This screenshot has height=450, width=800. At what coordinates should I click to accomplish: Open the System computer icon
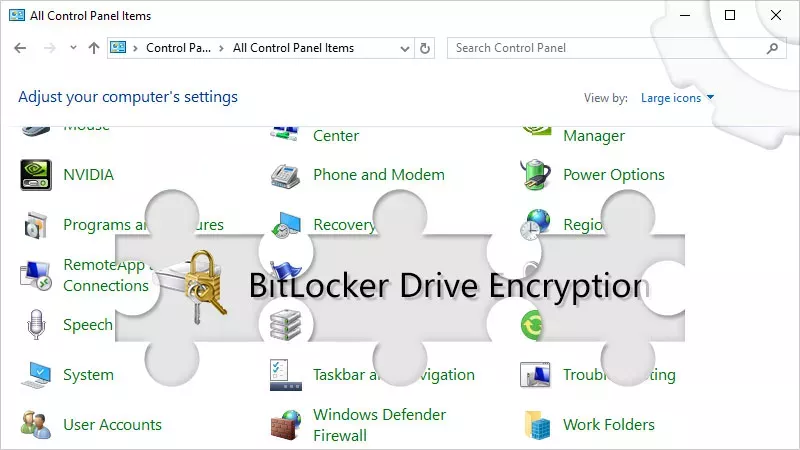pos(36,375)
